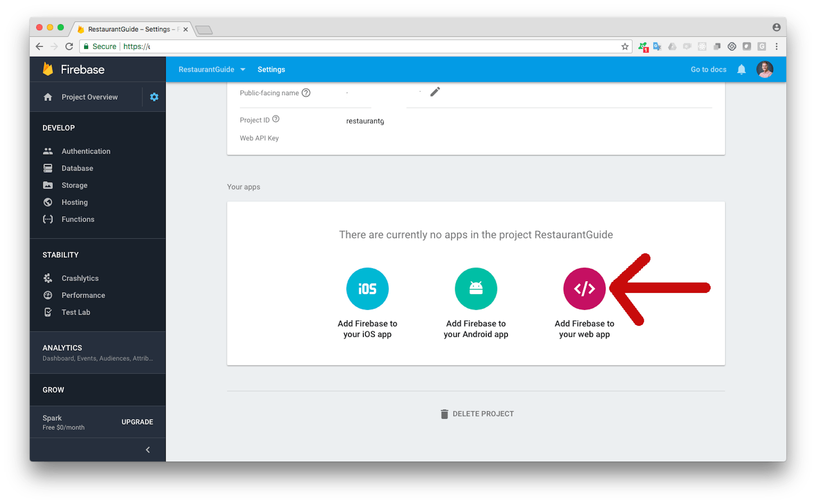The image size is (816, 504).
Task: Open the Database section
Action: click(77, 168)
